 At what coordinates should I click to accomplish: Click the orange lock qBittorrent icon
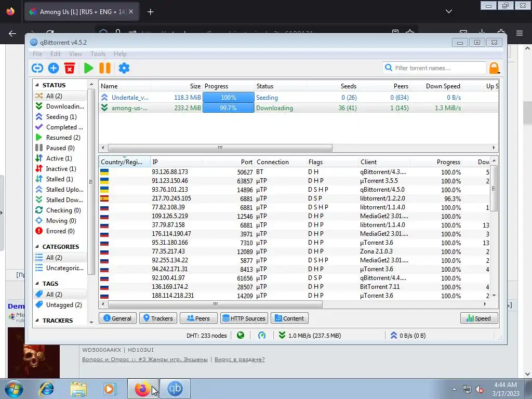tap(495, 68)
